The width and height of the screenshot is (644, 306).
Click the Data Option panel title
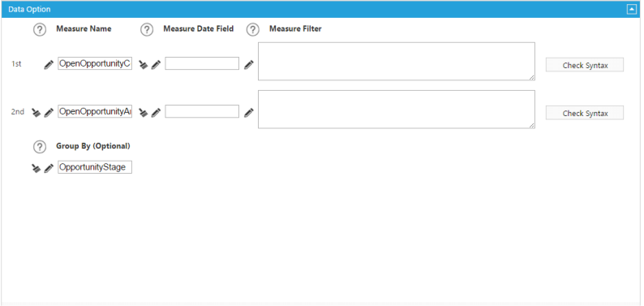click(29, 9)
